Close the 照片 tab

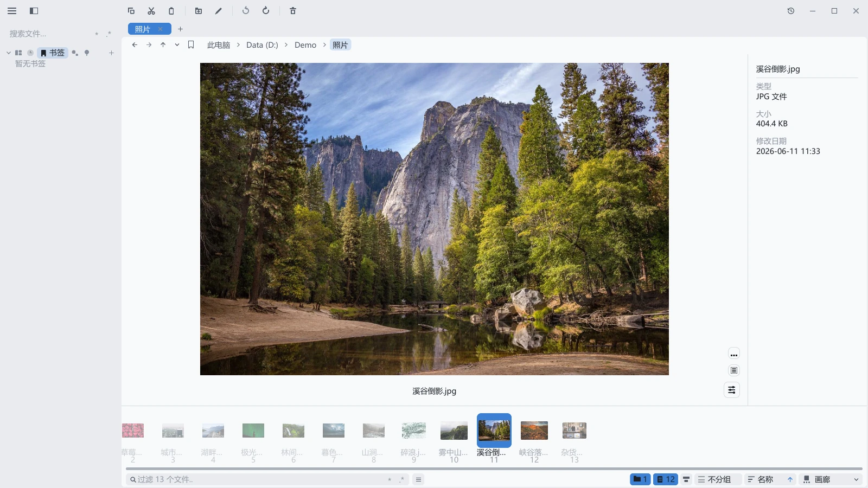click(x=161, y=29)
